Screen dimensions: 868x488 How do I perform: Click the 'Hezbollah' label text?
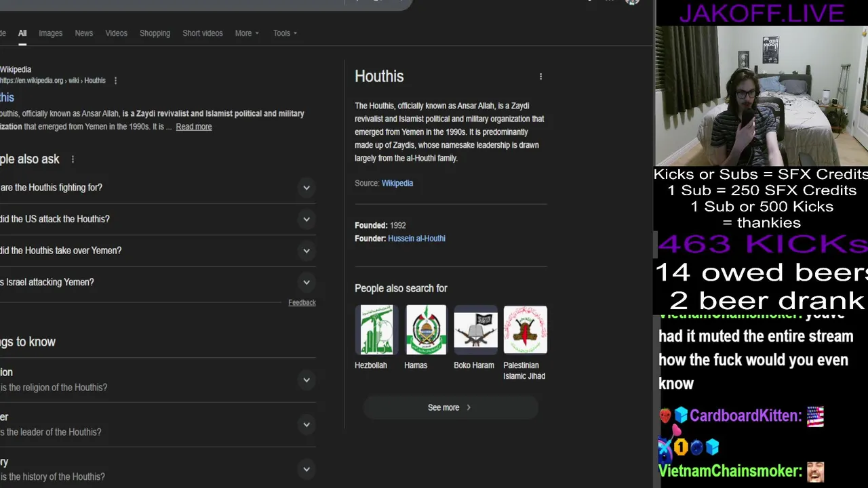click(371, 365)
